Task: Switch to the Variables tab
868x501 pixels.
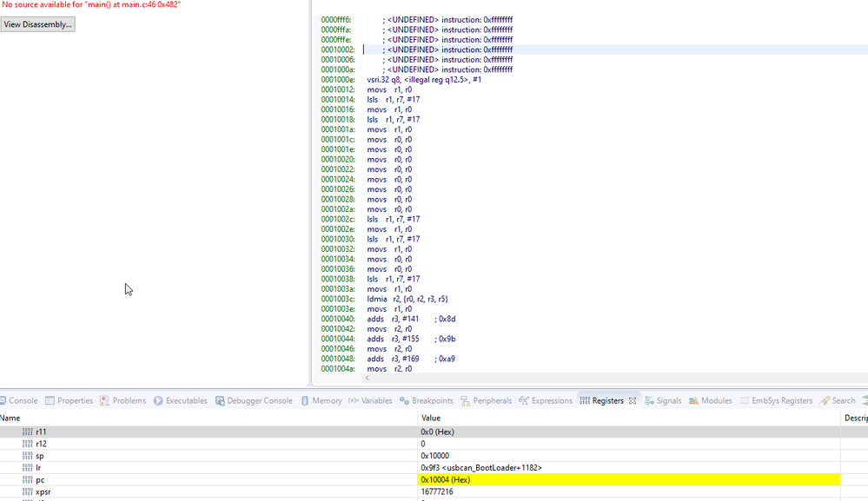Action: coord(378,400)
